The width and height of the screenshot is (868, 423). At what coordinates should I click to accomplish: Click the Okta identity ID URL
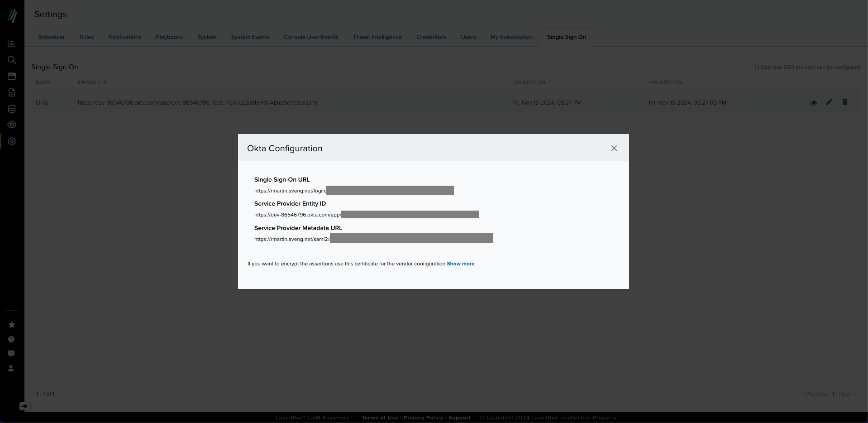(197, 103)
